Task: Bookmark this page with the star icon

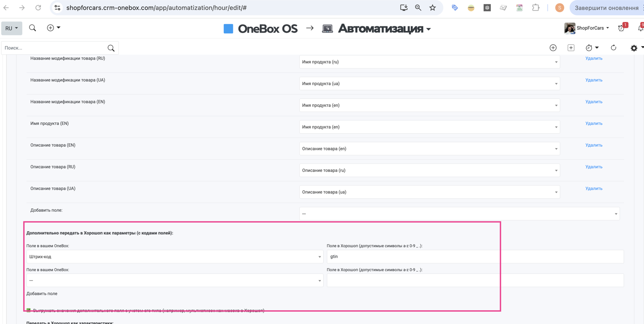Action: tap(432, 8)
